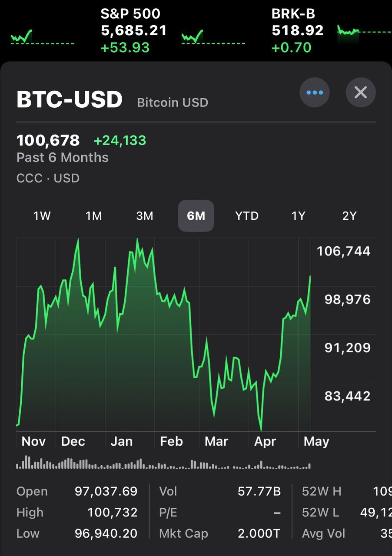Select the 1W time range

point(42,216)
